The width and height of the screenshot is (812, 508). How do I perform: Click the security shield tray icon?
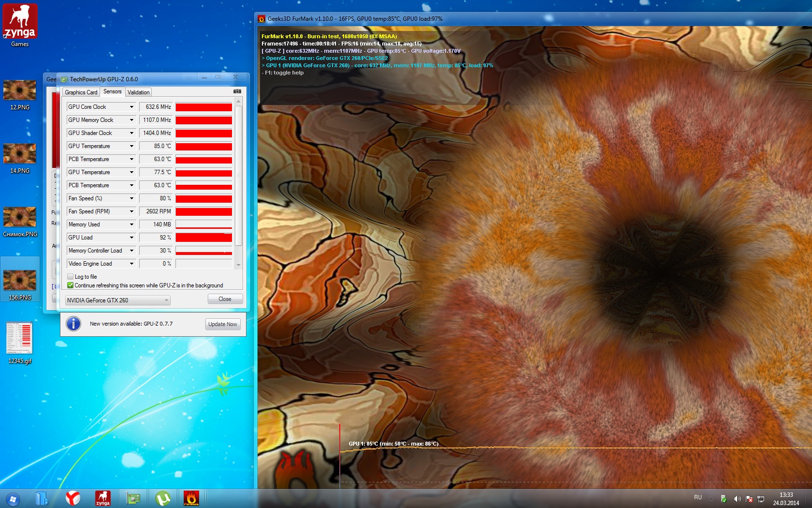(x=724, y=499)
